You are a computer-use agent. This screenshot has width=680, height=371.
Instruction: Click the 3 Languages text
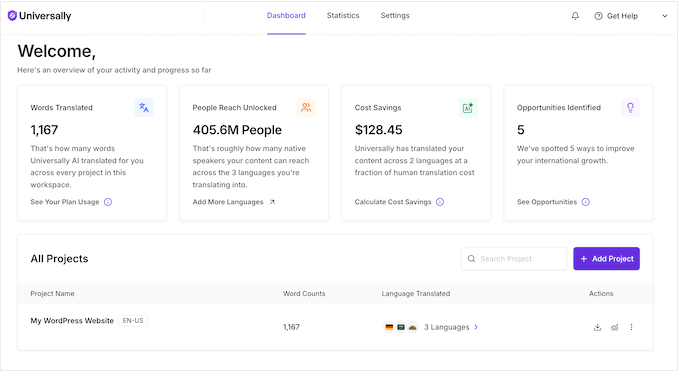click(447, 327)
